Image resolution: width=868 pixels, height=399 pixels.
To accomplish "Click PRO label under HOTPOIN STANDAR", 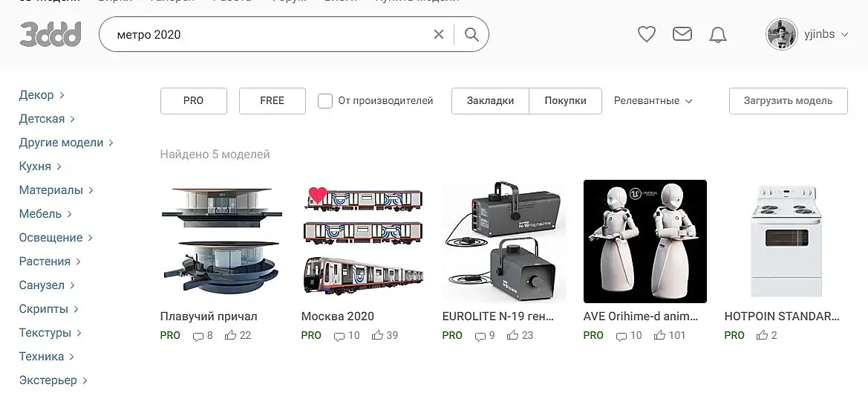I will pyautogui.click(x=734, y=335).
